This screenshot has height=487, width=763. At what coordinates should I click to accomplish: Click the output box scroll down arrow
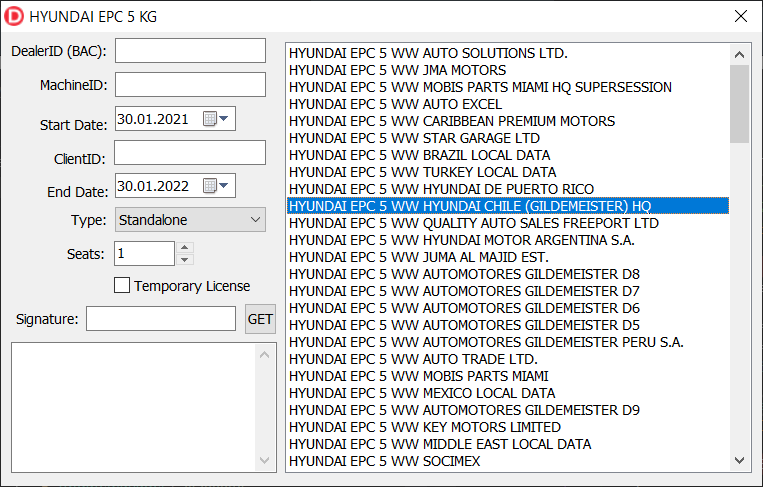click(x=264, y=460)
